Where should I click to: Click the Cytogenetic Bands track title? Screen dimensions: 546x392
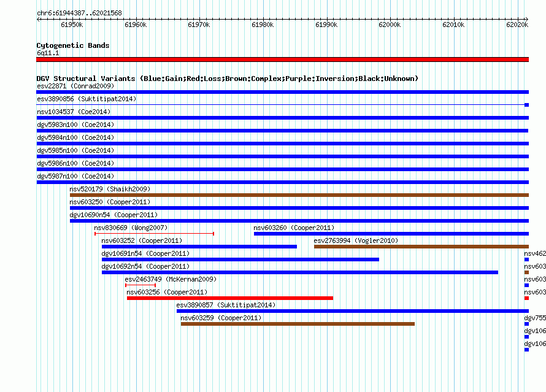tap(73, 45)
